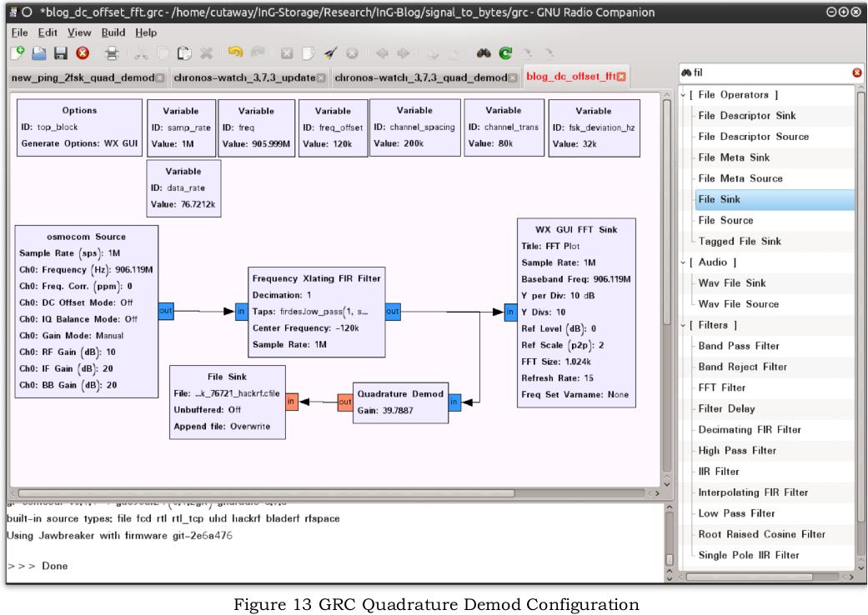The image size is (868, 615).
Task: Reload blocks with green refresh icon
Action: click(505, 53)
